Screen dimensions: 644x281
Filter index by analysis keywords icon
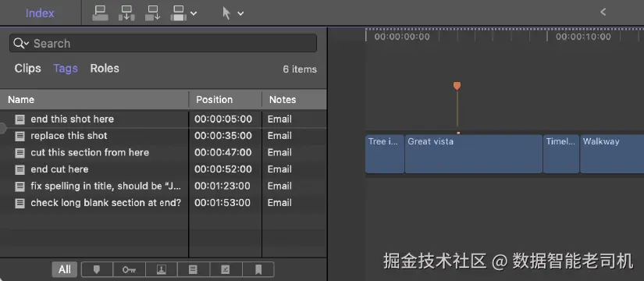[161, 269]
